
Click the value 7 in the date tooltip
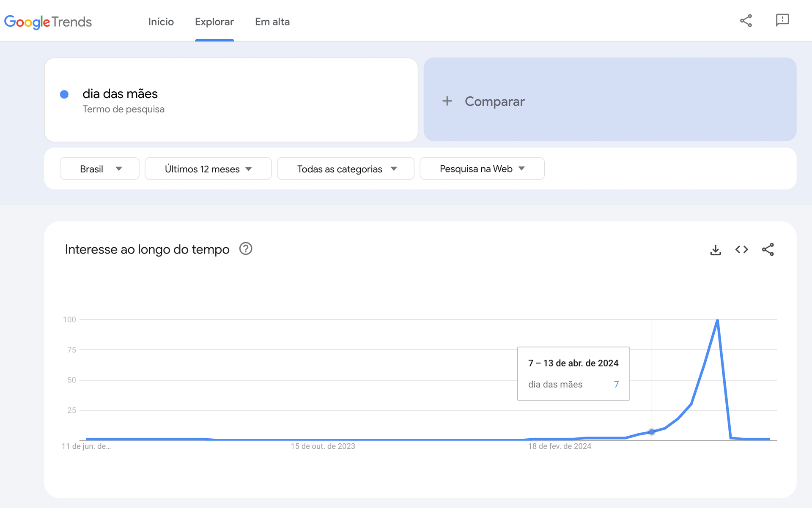pyautogui.click(x=617, y=384)
